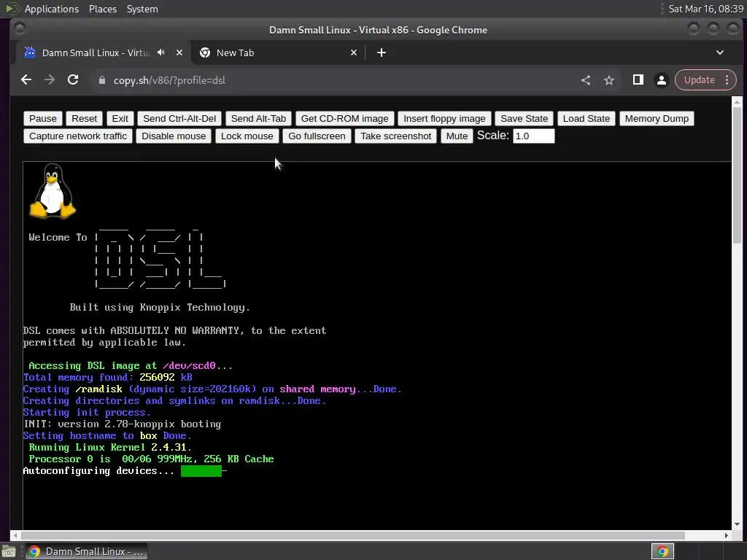747x560 pixels.
Task: Click the path "/dev/scd0" in terminal output
Action: tap(189, 366)
